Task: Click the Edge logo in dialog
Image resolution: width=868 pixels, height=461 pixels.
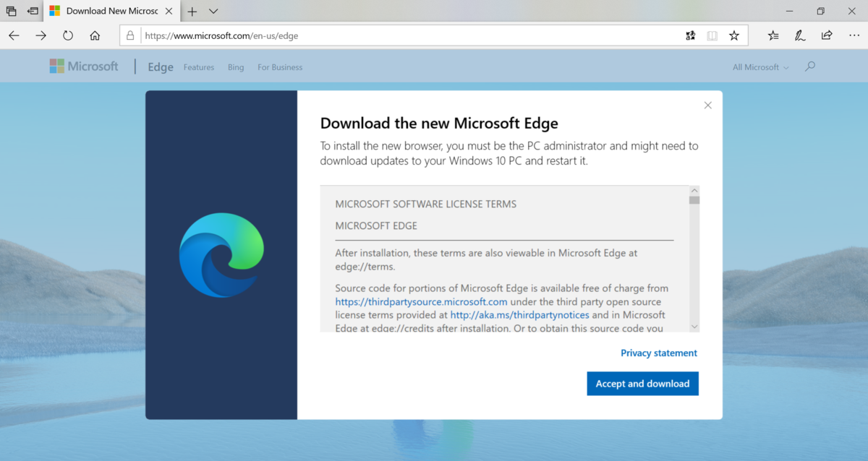Action: (221, 255)
